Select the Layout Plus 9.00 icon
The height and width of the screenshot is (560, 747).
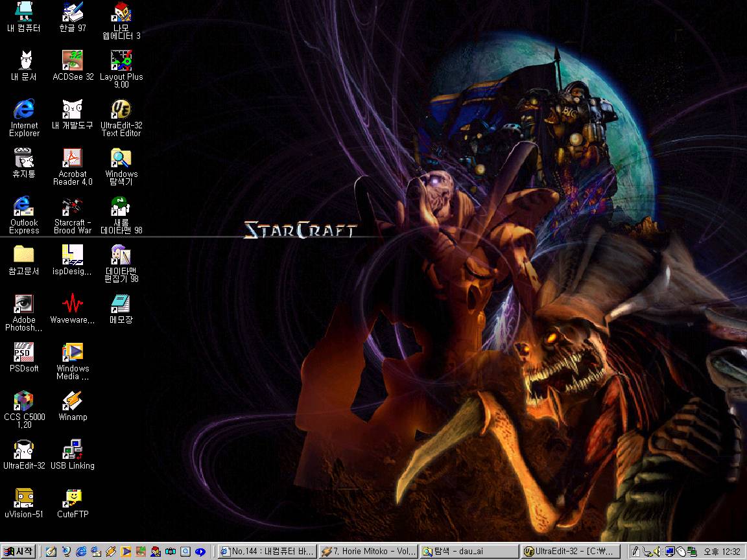(121, 69)
